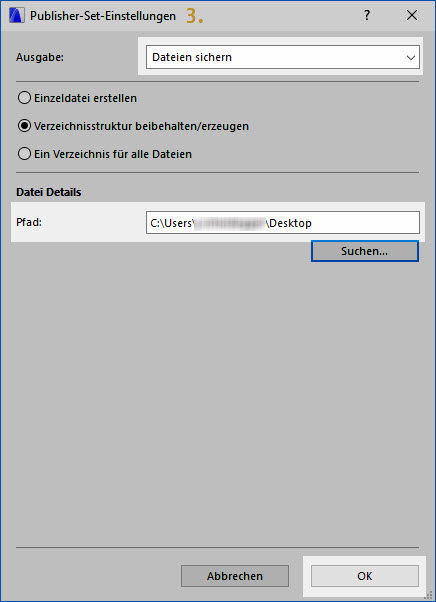This screenshot has width=436, height=602.
Task: Close the Publisher-Set-Einstellungen dialog with X
Action: (x=412, y=15)
